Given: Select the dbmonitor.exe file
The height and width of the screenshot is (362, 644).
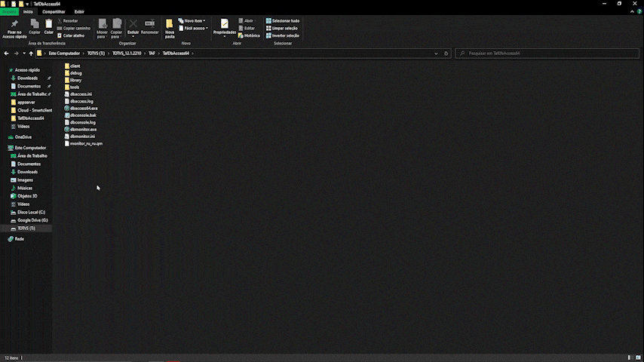Looking at the screenshot, I should coord(81,129).
